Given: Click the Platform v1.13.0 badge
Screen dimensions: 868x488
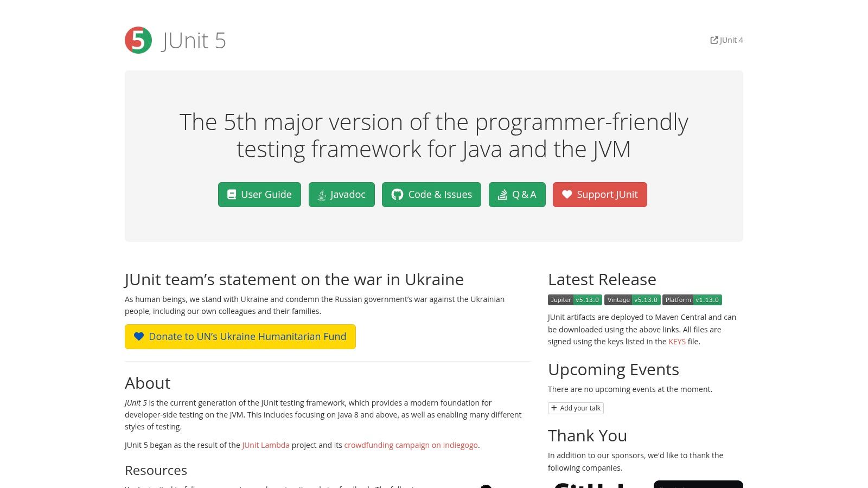Looking at the screenshot, I should [x=692, y=300].
